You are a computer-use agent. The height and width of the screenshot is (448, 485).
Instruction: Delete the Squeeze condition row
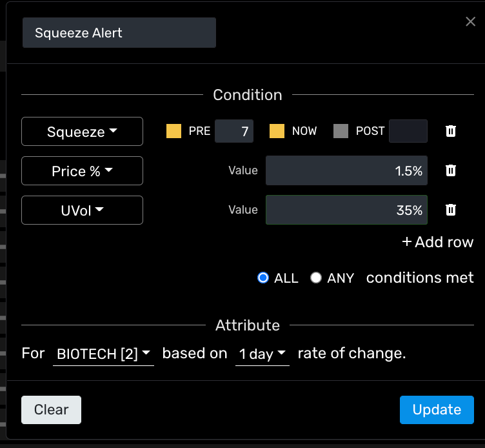click(x=451, y=131)
